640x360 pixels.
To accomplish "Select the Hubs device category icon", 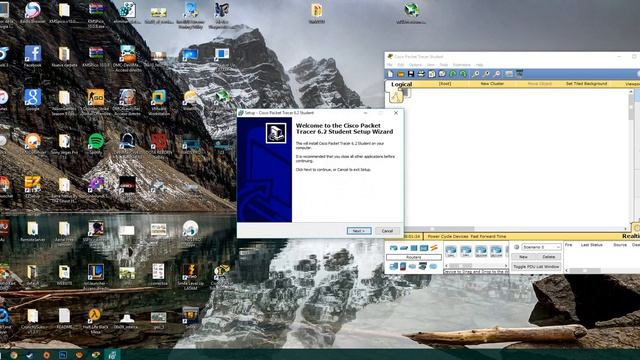I will pos(413,248).
